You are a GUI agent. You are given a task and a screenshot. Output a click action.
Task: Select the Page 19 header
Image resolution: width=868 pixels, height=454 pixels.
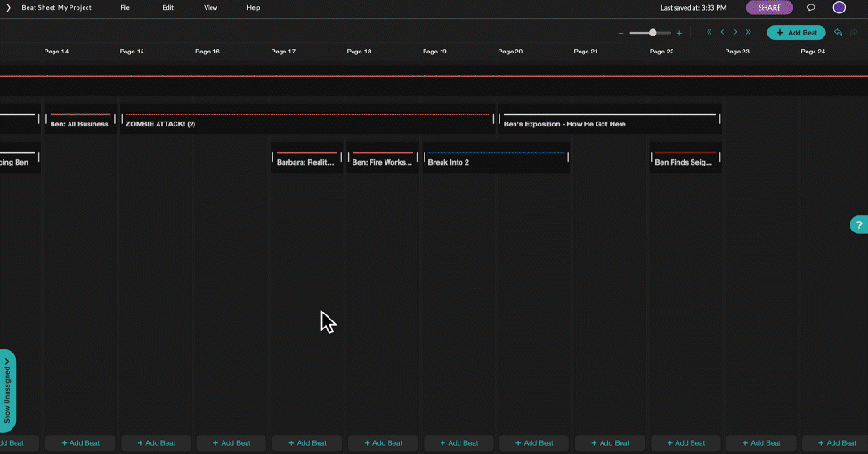pos(434,52)
